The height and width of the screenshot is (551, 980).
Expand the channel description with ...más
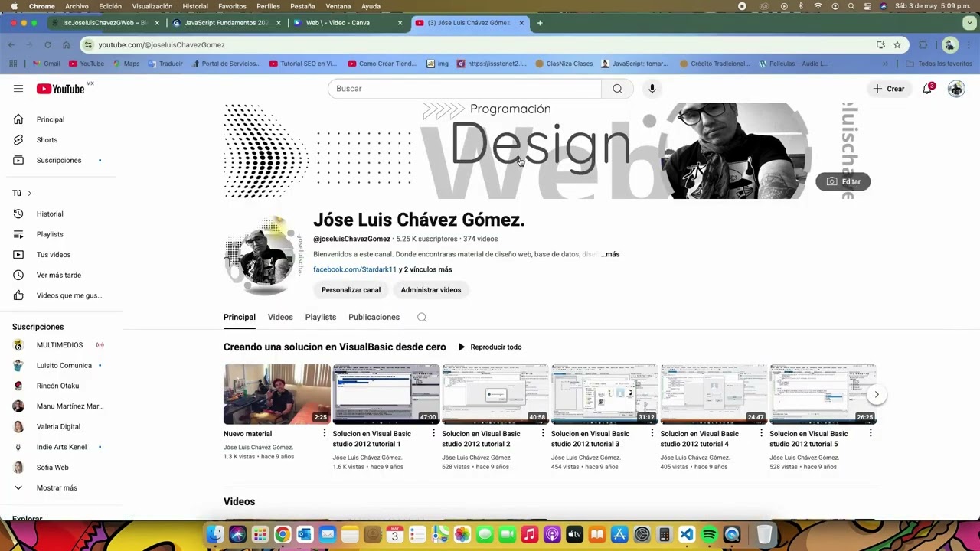coord(610,254)
